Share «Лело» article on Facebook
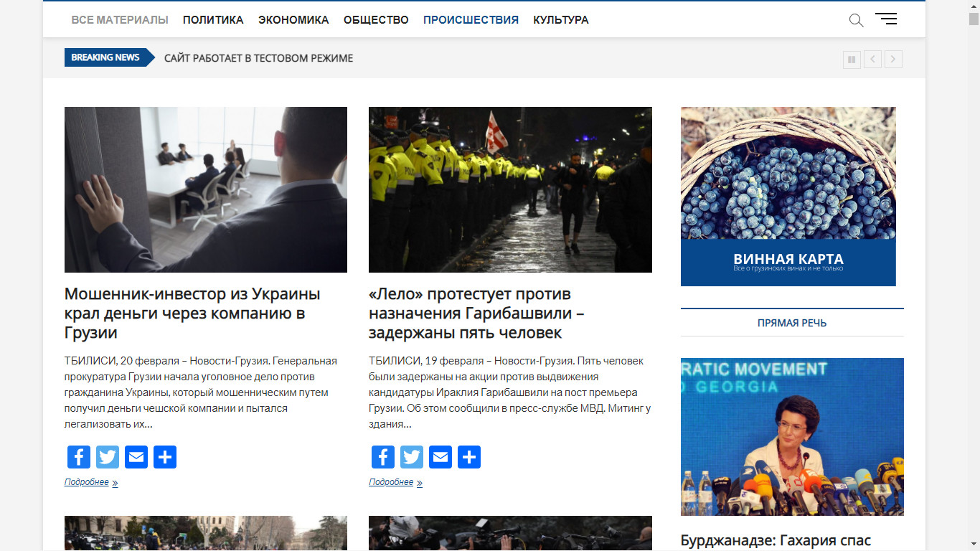The image size is (980, 551). click(x=383, y=457)
